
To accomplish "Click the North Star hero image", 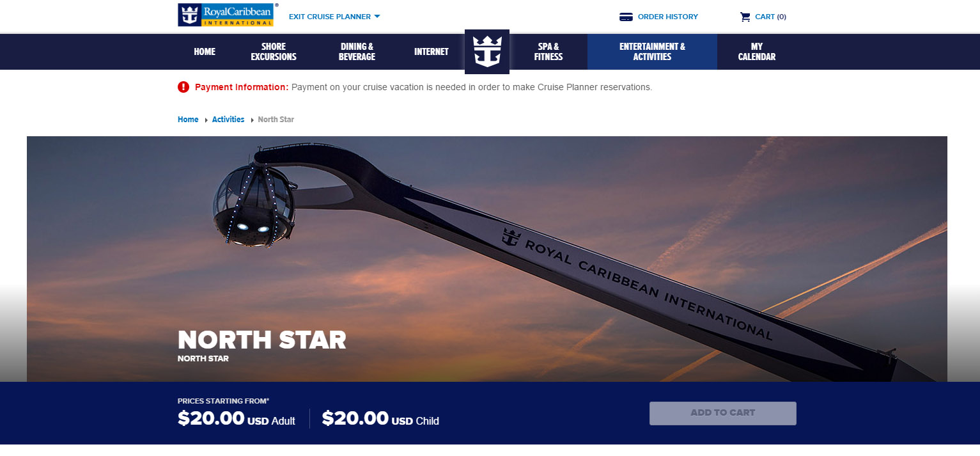I will [487, 259].
